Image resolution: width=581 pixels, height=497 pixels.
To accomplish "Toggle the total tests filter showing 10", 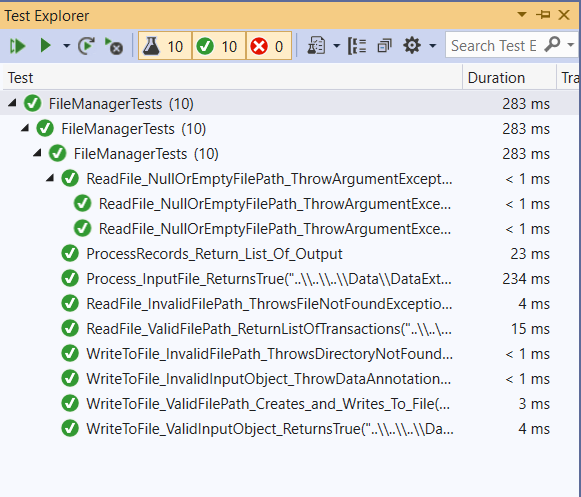I will [x=165, y=46].
